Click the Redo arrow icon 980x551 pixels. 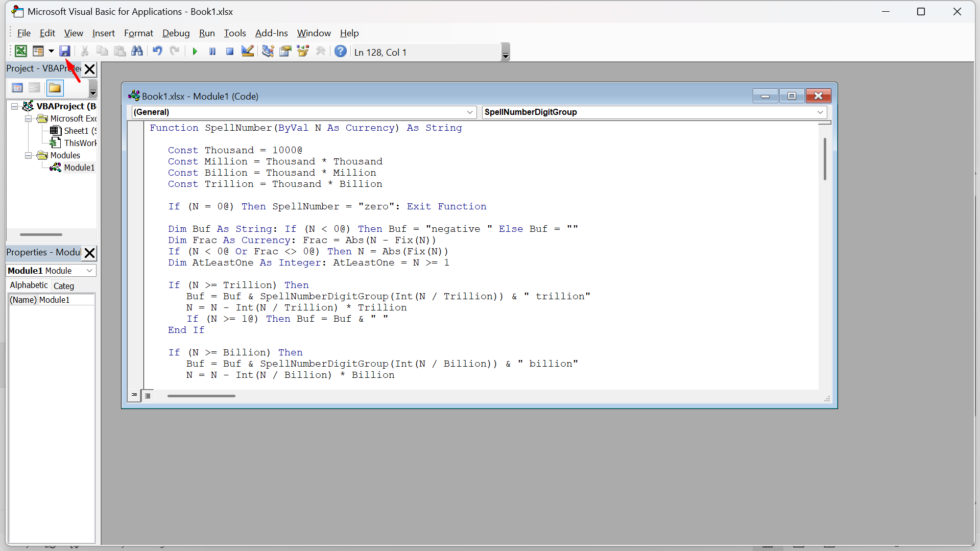pos(175,51)
